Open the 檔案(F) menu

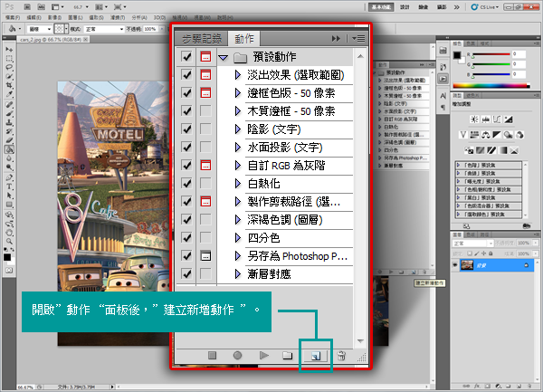pyautogui.click(x=13, y=17)
